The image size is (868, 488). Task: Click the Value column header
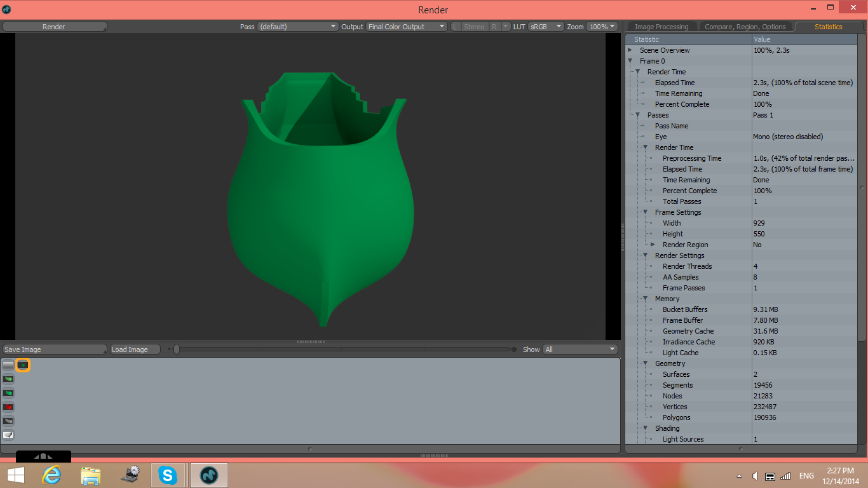tap(804, 39)
